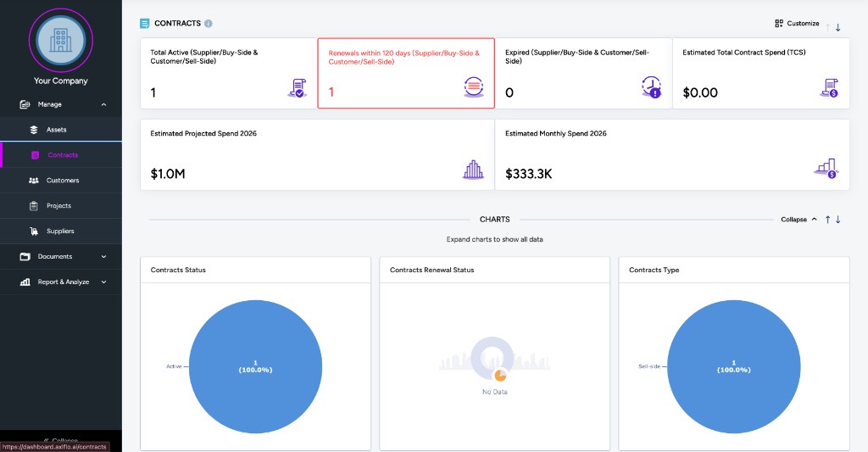Open the Documents menu
Viewport: 868px width, 452px height.
point(61,256)
